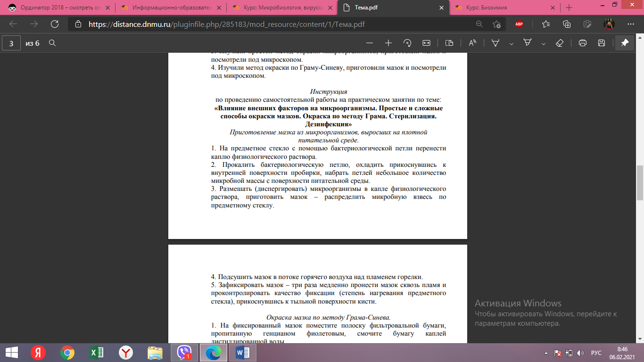This screenshot has width=644, height=362.
Task: Open the web capture icon
Action: click(587, 25)
